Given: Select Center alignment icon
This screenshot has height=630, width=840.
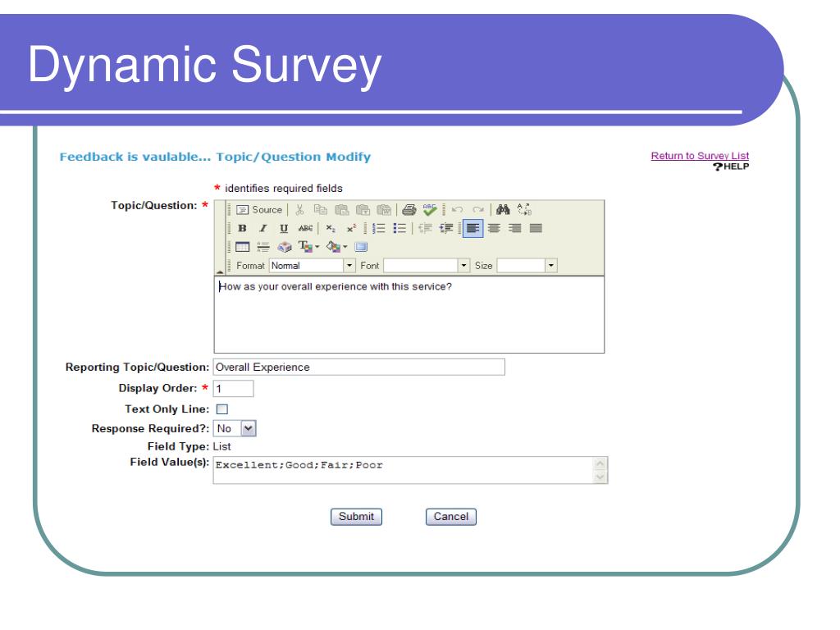Looking at the screenshot, I should pyautogui.click(x=494, y=228).
